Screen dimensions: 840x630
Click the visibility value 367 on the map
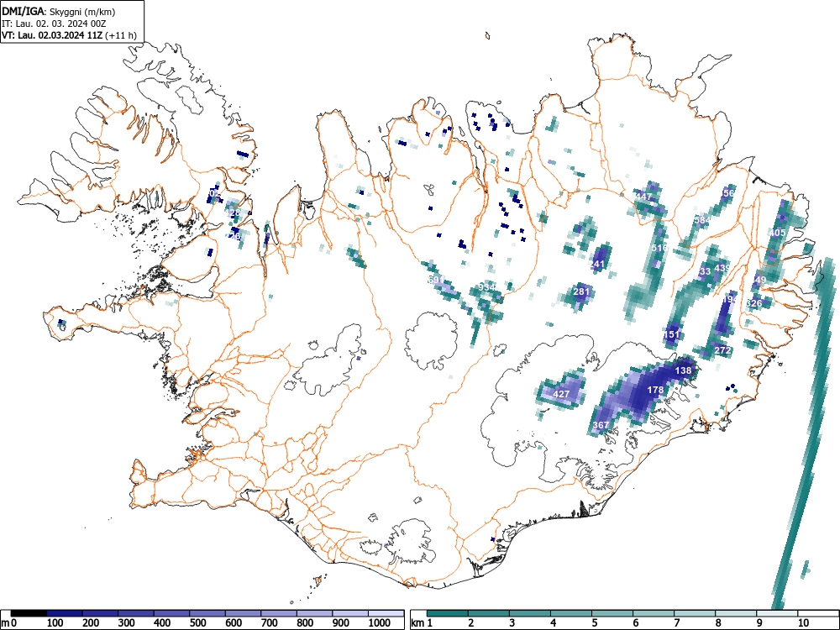[601, 425]
